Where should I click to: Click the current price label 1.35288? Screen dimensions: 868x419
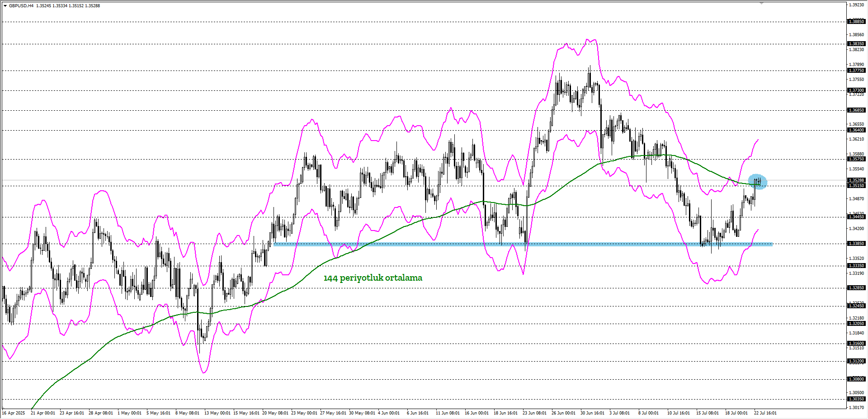click(x=856, y=180)
